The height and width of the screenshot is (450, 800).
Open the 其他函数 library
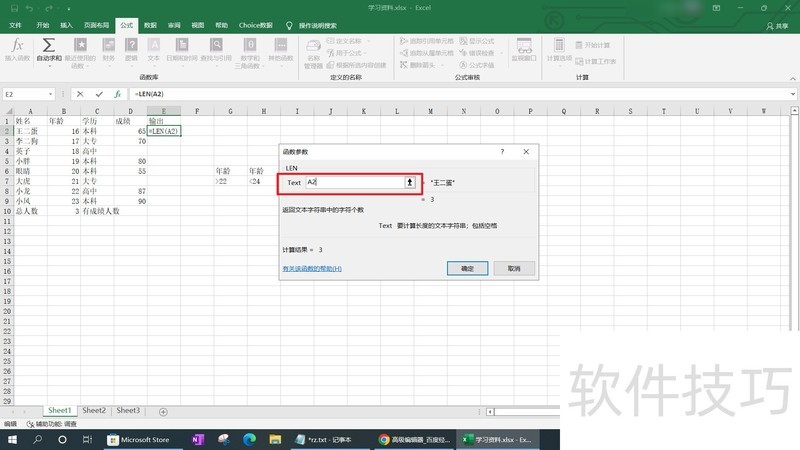point(281,49)
